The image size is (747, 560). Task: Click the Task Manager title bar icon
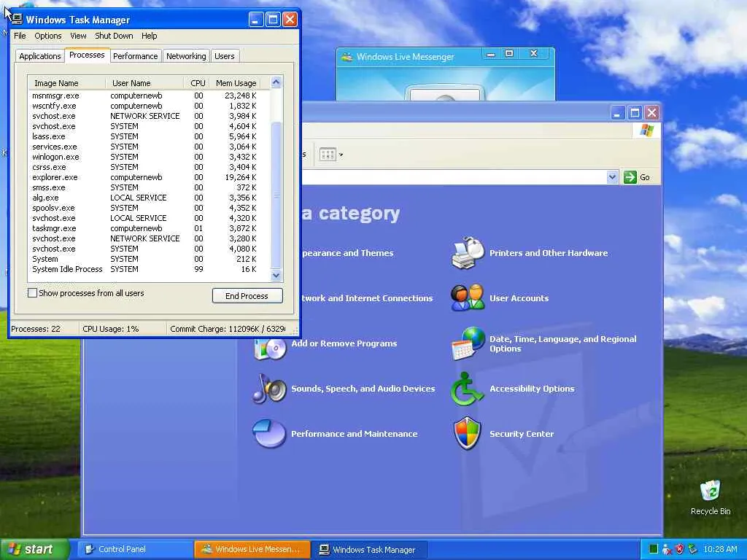[18, 20]
